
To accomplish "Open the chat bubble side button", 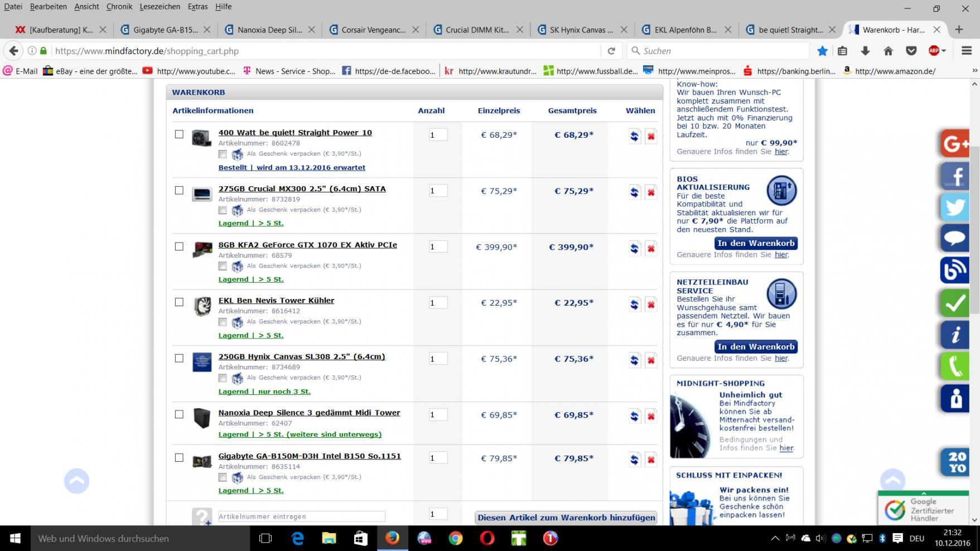I will [x=955, y=239].
